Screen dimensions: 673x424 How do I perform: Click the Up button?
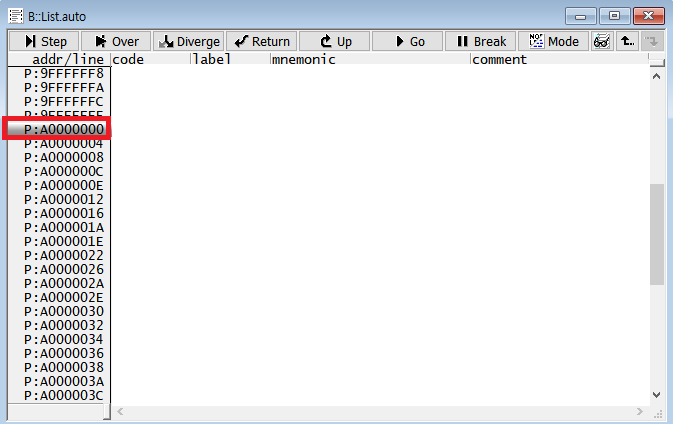point(334,41)
